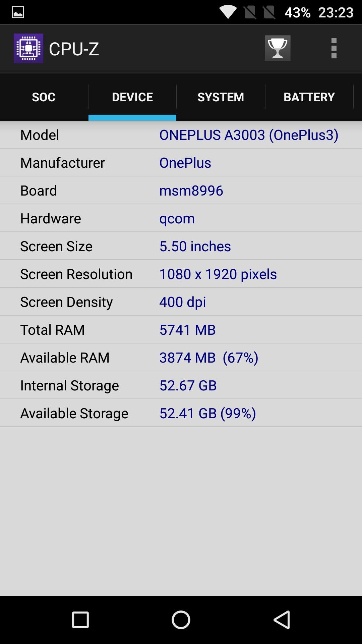
Task: Tap the battery 43% indicator in status bar
Action: (297, 12)
